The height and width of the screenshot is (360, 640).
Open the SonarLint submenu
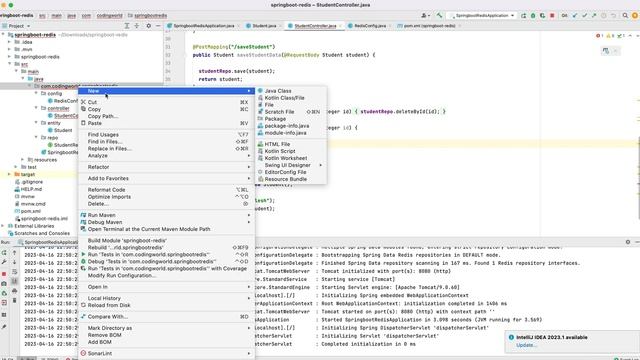(x=166, y=353)
